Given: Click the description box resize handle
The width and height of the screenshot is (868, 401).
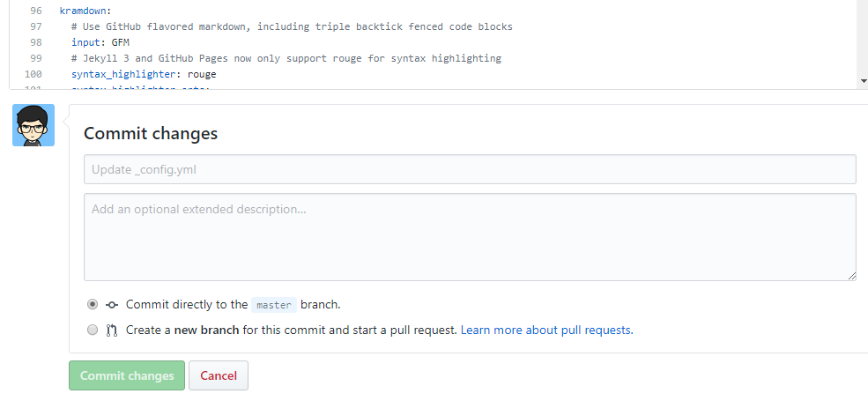Looking at the screenshot, I should 852,276.
